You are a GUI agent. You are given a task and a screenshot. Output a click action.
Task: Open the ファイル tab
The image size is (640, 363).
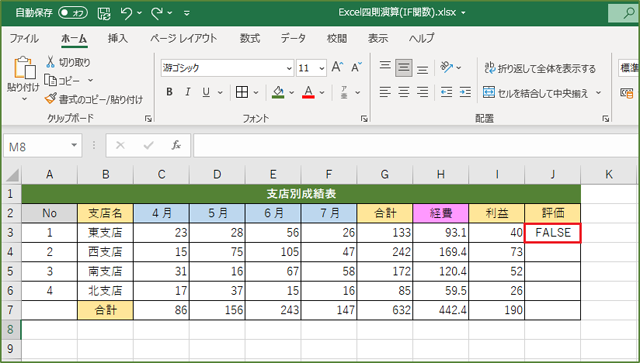(24, 38)
